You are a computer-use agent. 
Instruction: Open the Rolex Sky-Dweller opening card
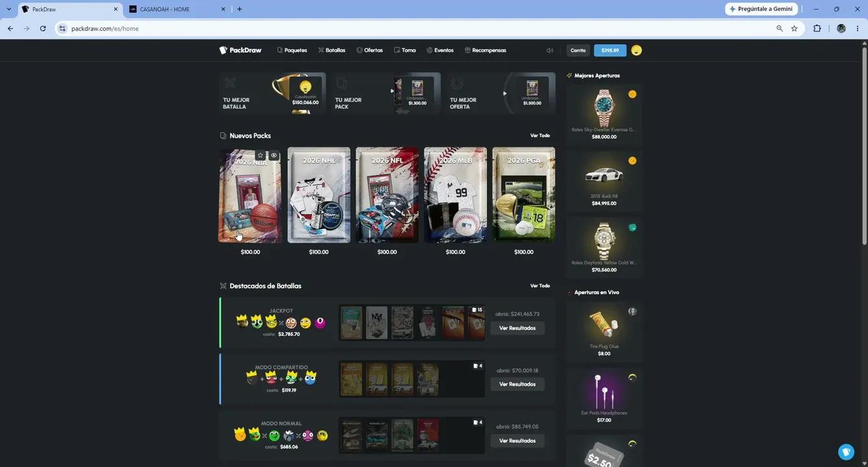pos(604,114)
